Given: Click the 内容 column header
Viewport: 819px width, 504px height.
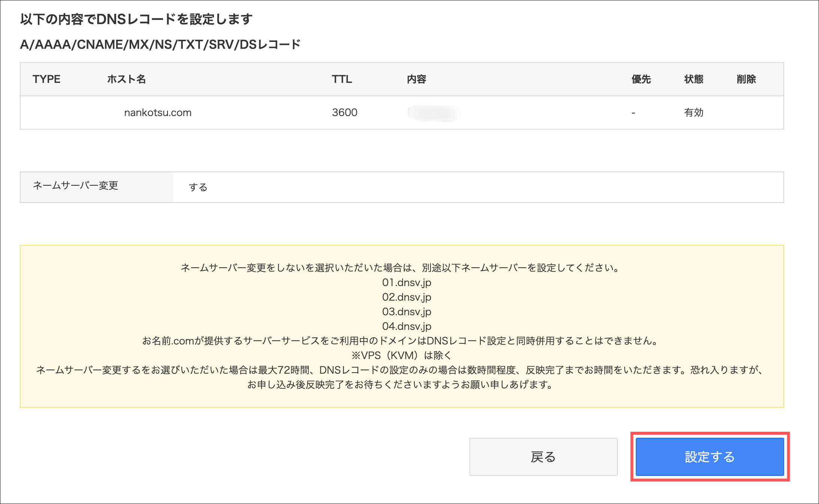Looking at the screenshot, I should coord(416,79).
